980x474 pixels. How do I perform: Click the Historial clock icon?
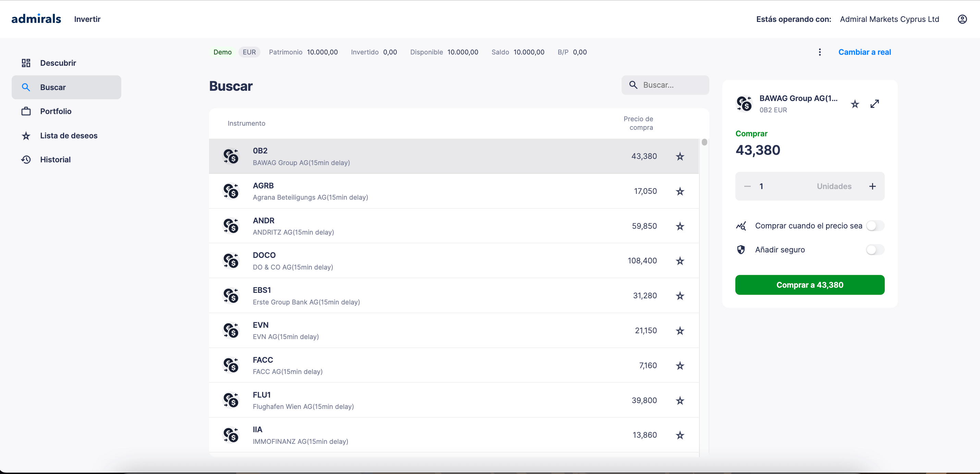(26, 160)
